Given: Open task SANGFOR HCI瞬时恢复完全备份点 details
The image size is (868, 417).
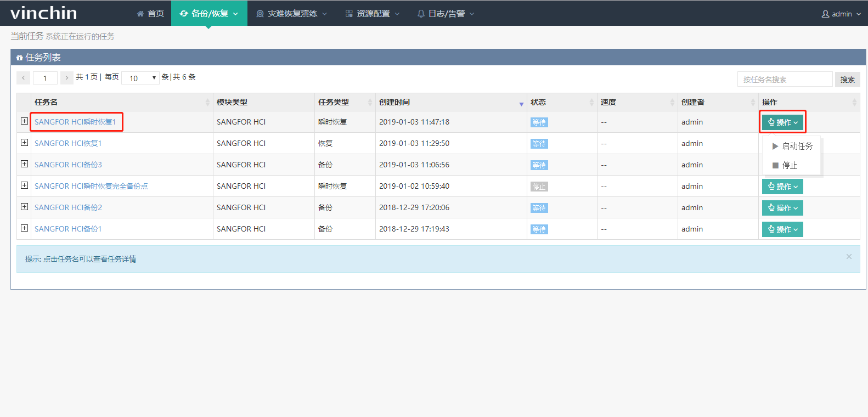Looking at the screenshot, I should coord(91,186).
